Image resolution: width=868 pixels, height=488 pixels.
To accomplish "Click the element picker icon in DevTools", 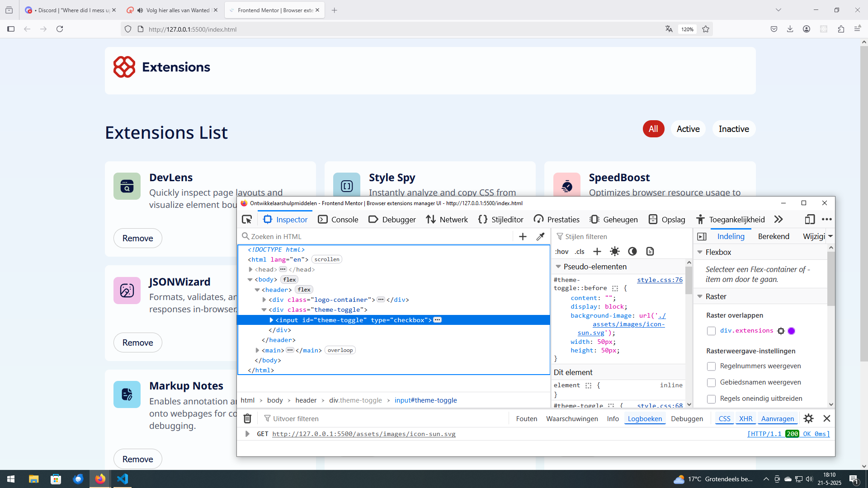I will [x=247, y=220].
